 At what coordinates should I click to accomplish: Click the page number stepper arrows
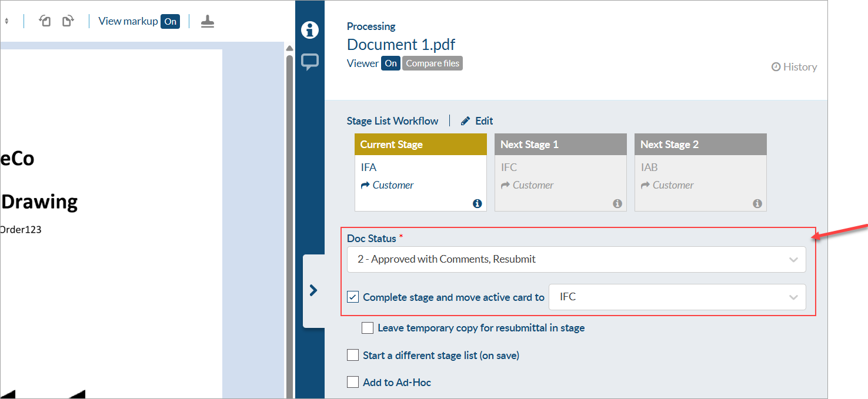6,21
